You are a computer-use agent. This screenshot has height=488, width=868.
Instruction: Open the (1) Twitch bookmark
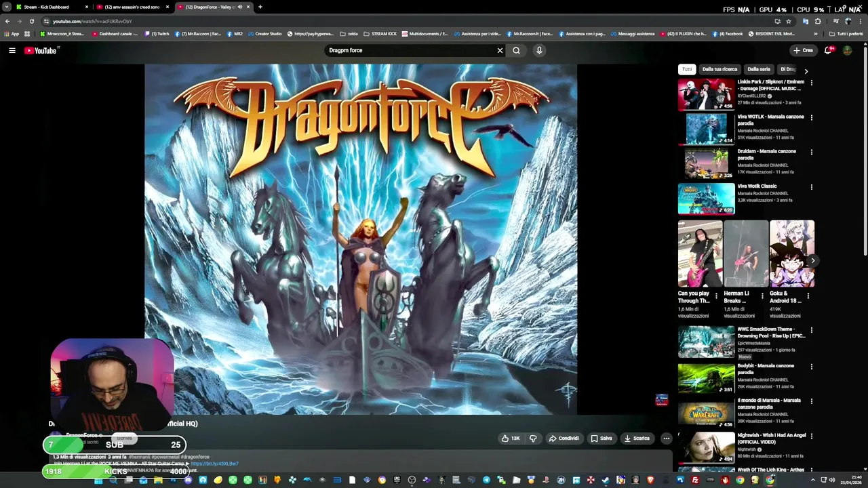157,34
